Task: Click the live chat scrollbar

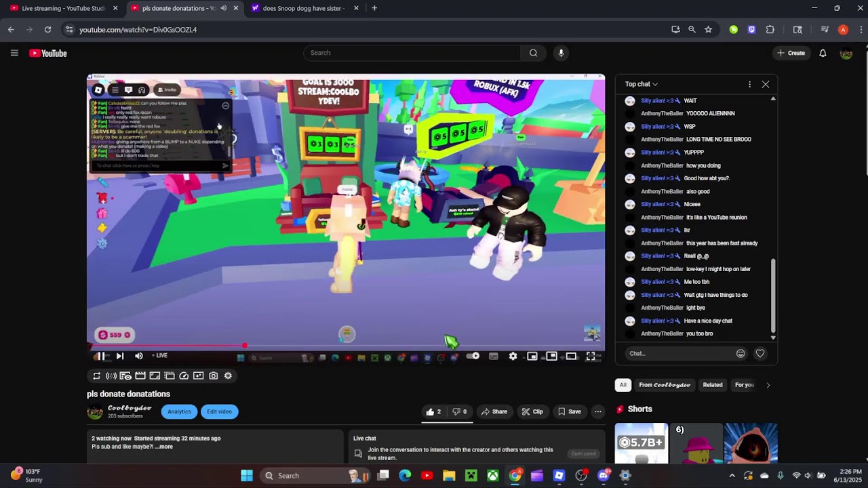Action: click(773, 295)
